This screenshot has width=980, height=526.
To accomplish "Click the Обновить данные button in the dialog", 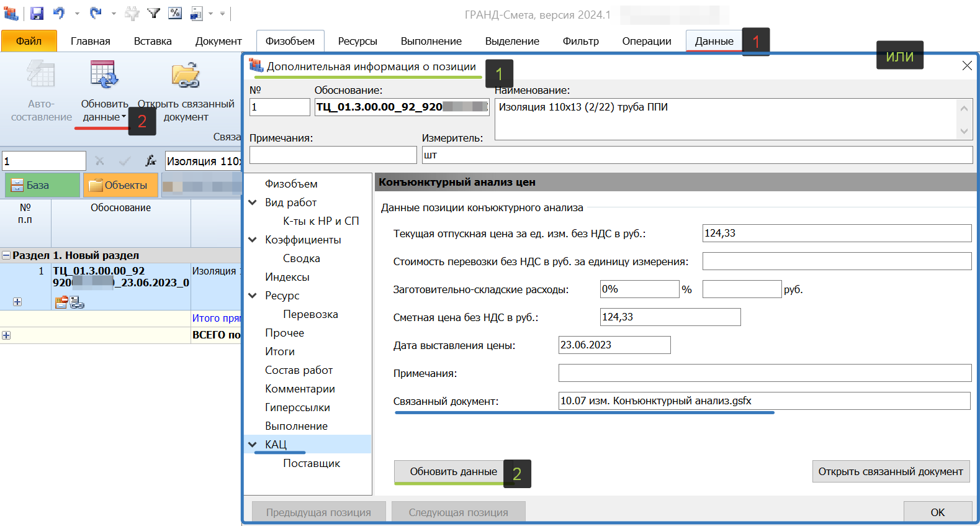I will pos(453,472).
